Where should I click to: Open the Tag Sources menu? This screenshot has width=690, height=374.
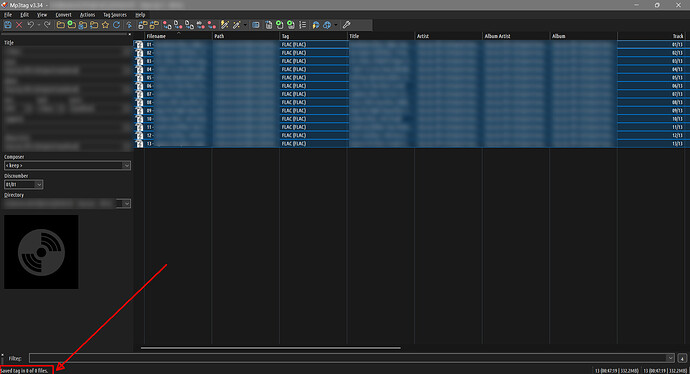pos(115,15)
